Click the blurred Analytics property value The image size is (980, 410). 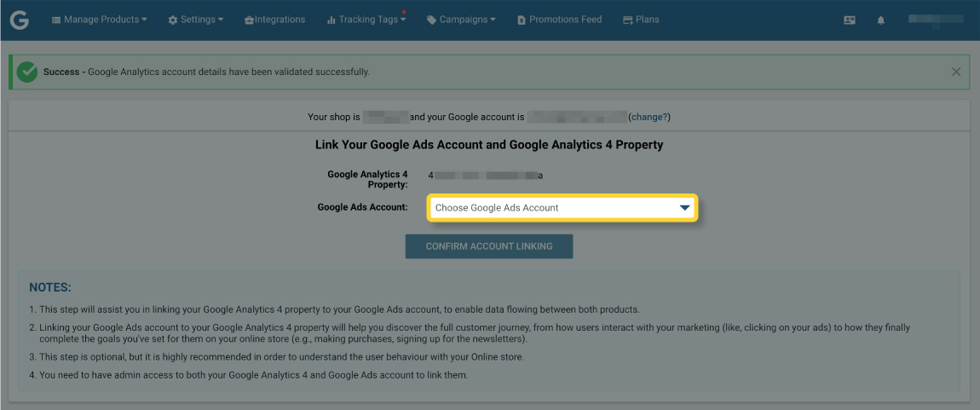coord(486,176)
